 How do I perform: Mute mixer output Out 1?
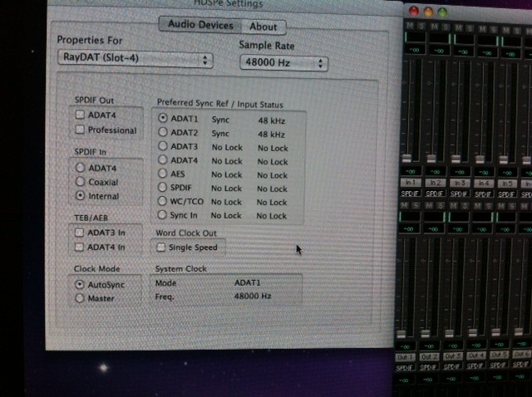pyautogui.click(x=405, y=205)
